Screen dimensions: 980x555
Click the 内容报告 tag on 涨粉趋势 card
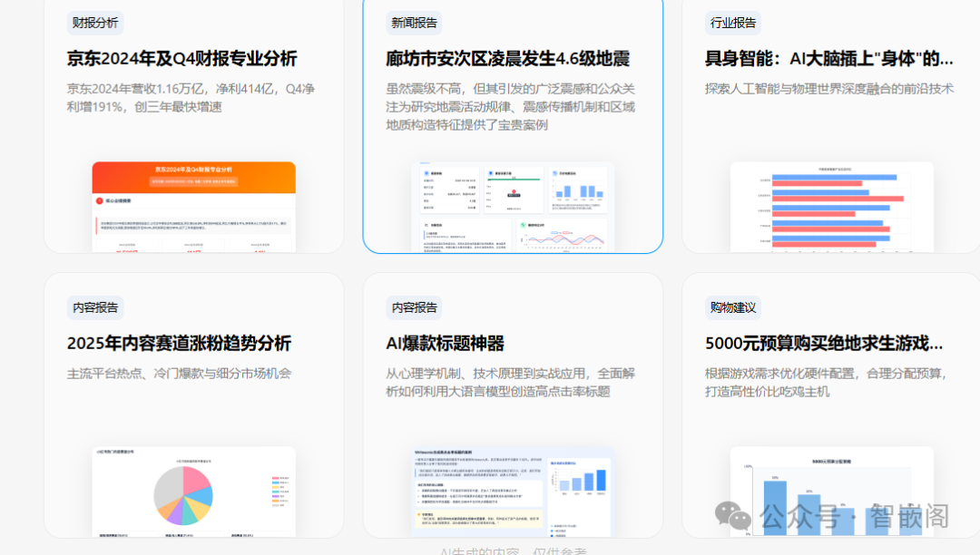point(94,307)
